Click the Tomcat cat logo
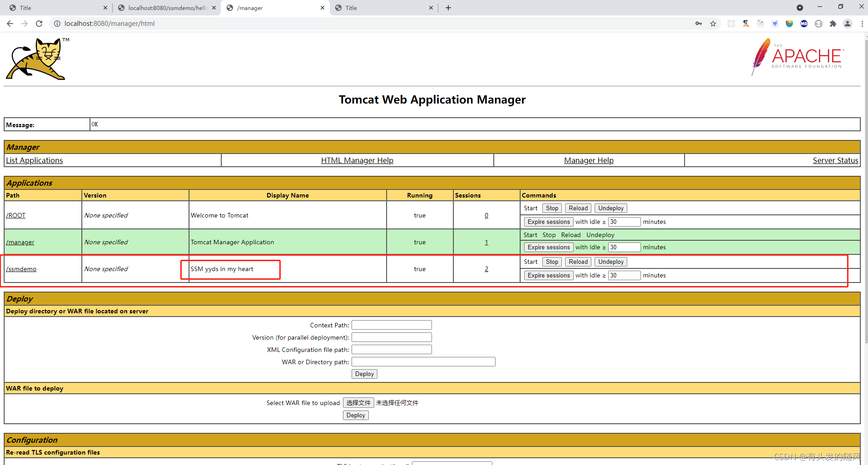Viewport: 868px width, 465px height. point(37,59)
